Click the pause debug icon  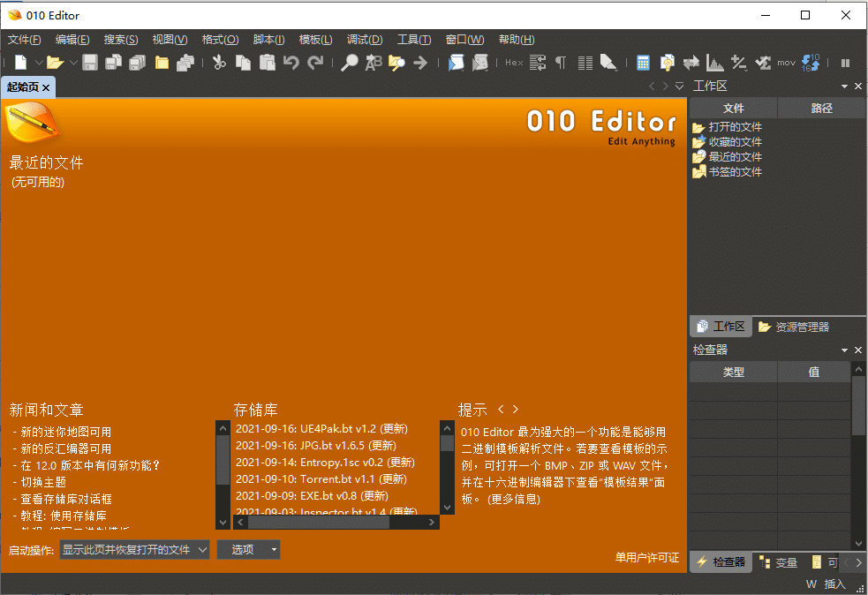[x=845, y=63]
